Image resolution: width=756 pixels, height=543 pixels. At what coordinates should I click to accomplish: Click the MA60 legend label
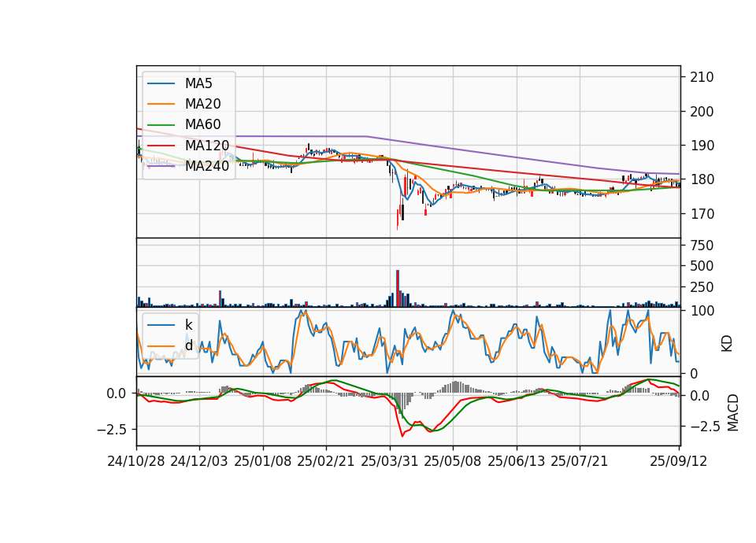coord(202,124)
